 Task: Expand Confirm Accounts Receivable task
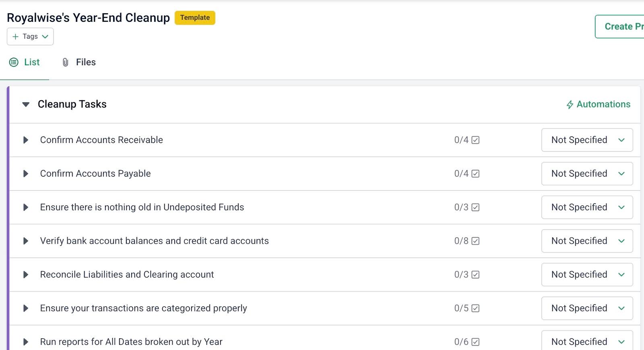click(26, 140)
